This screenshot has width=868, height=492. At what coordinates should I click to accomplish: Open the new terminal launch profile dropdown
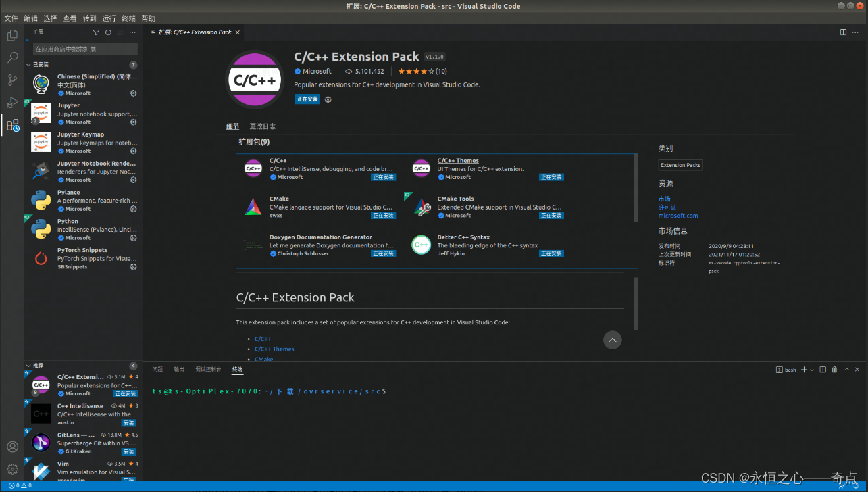pyautogui.click(x=812, y=370)
